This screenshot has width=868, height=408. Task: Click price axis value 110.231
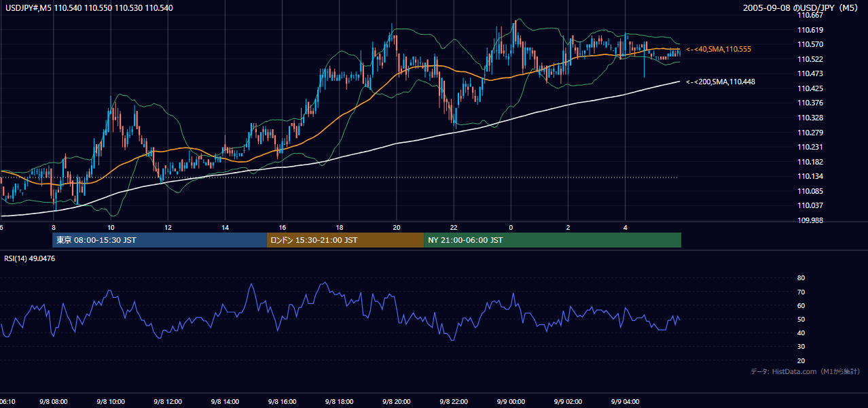(811, 147)
